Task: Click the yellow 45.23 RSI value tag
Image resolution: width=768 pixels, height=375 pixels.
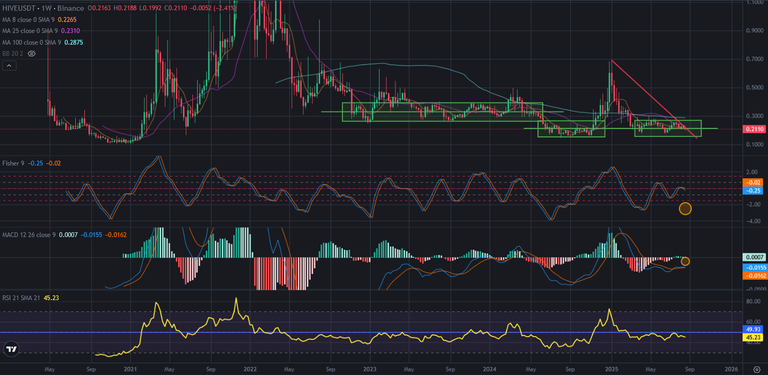Action: coord(752,338)
